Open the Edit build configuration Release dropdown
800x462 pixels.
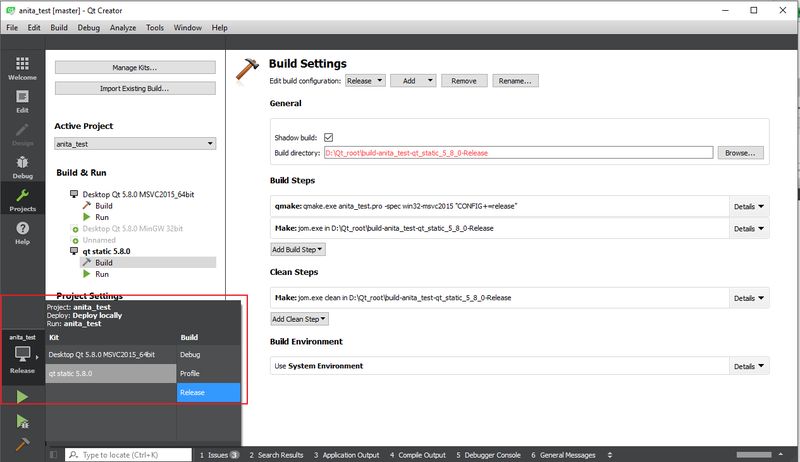coord(365,81)
